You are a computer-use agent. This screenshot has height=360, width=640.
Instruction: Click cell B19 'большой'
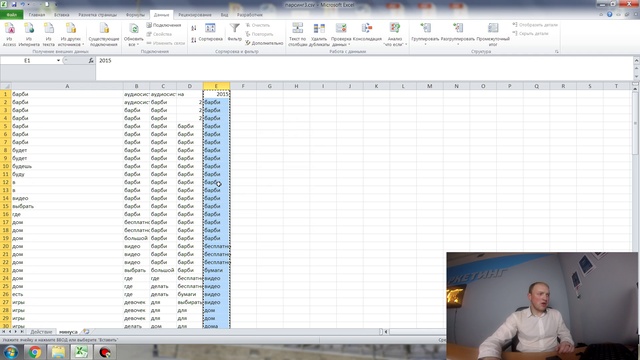pyautogui.click(x=136, y=238)
